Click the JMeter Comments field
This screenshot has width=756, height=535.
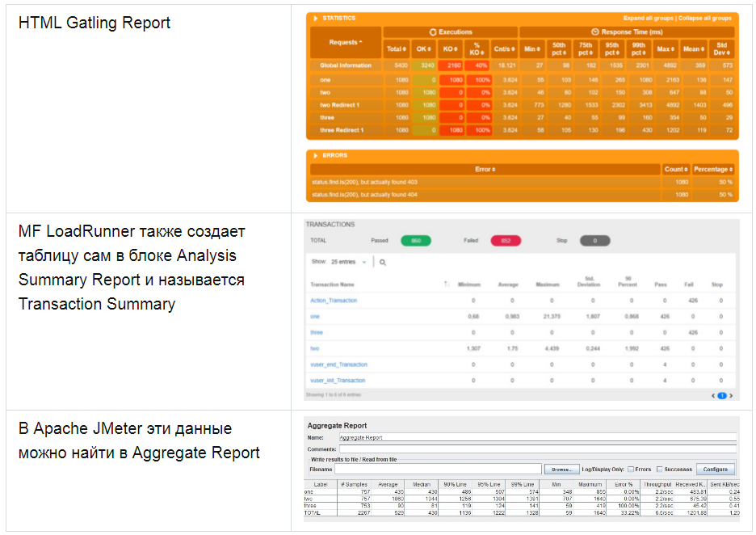(x=538, y=449)
